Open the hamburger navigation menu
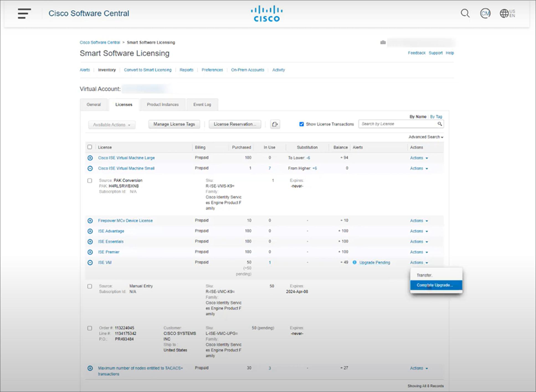 [24, 13]
